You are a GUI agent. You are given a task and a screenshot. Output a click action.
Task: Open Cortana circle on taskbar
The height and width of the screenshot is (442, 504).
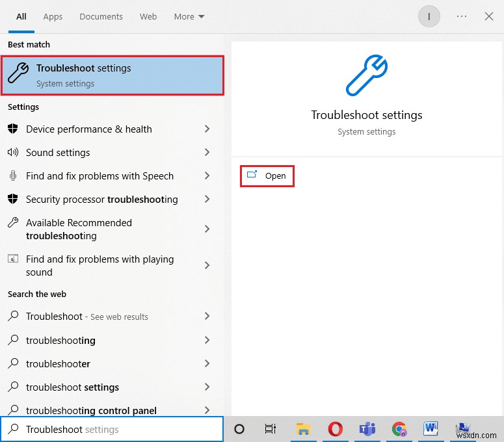tap(239, 429)
